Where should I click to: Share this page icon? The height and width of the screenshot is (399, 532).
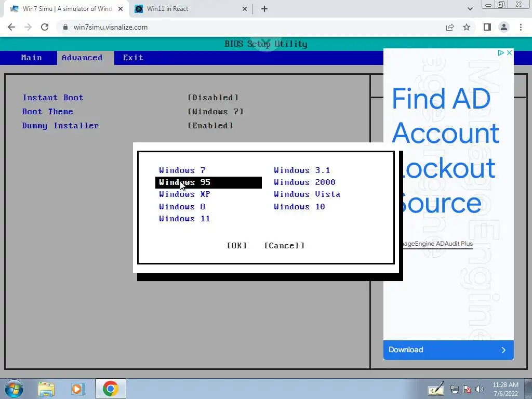point(450,27)
